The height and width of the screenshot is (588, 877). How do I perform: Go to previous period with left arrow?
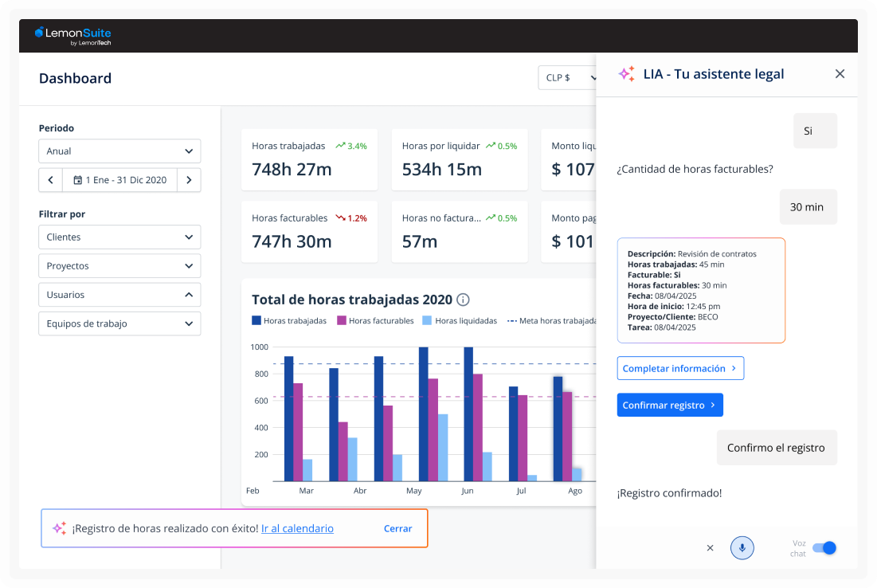pyautogui.click(x=51, y=180)
